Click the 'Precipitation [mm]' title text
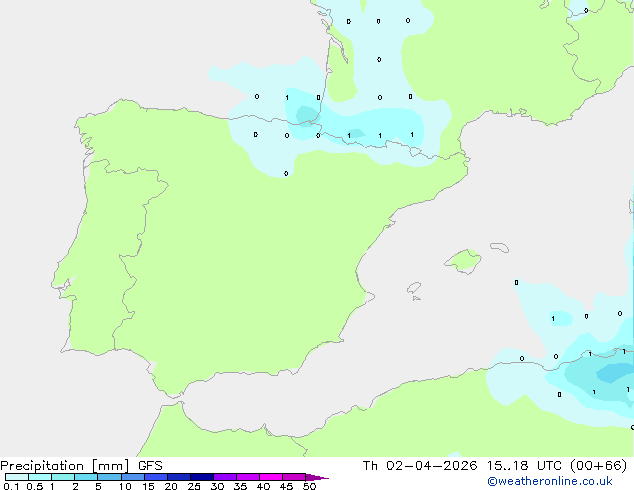This screenshot has width=634, height=490. coord(64,466)
